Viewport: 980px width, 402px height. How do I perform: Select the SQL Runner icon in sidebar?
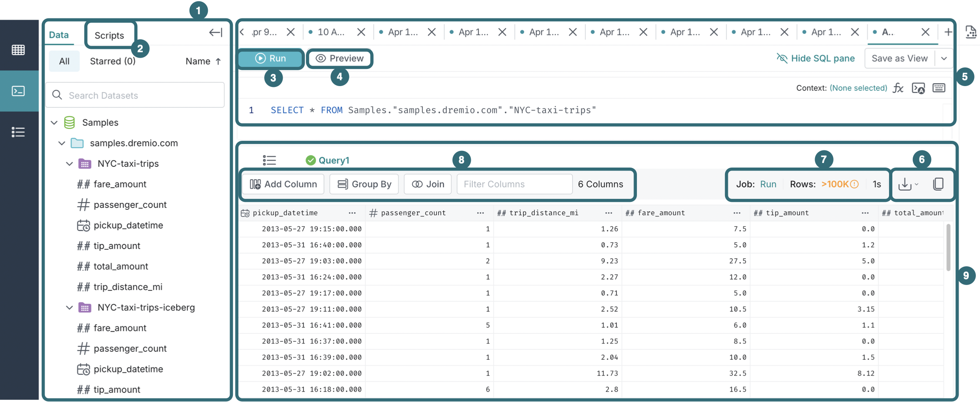19,90
